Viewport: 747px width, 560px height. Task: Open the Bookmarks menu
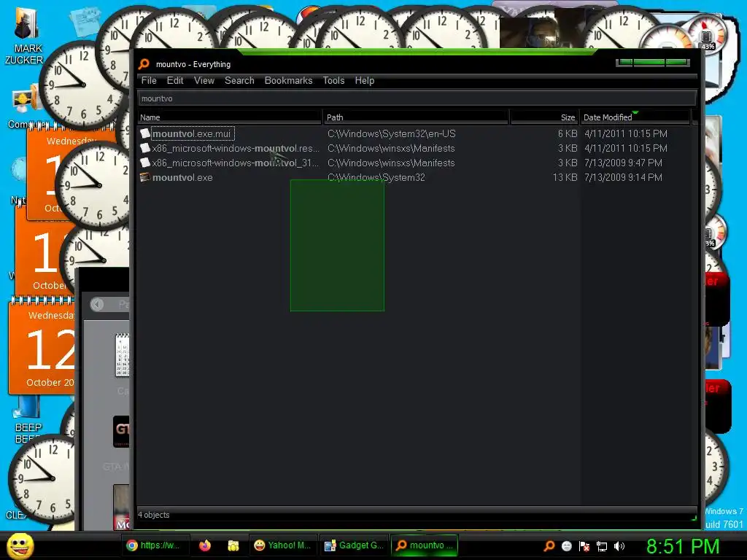(288, 80)
